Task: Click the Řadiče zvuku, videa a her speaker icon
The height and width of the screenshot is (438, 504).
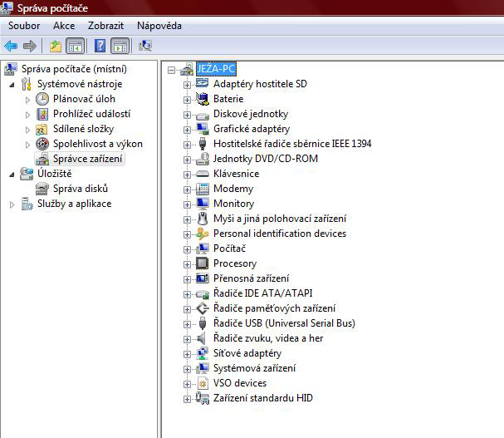Action: [202, 338]
